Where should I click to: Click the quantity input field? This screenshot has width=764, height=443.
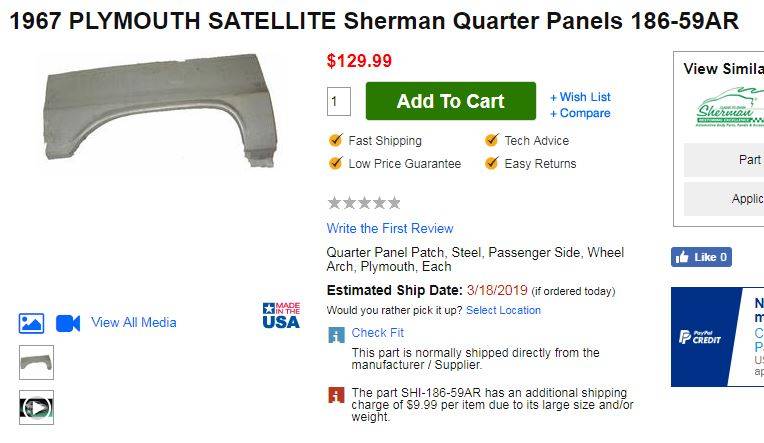(339, 101)
